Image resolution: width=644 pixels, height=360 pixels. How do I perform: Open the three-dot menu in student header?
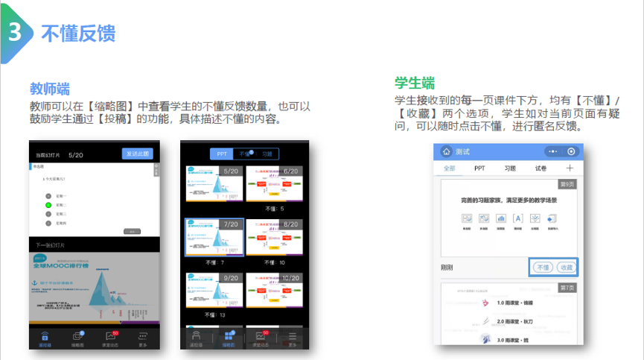click(x=553, y=151)
